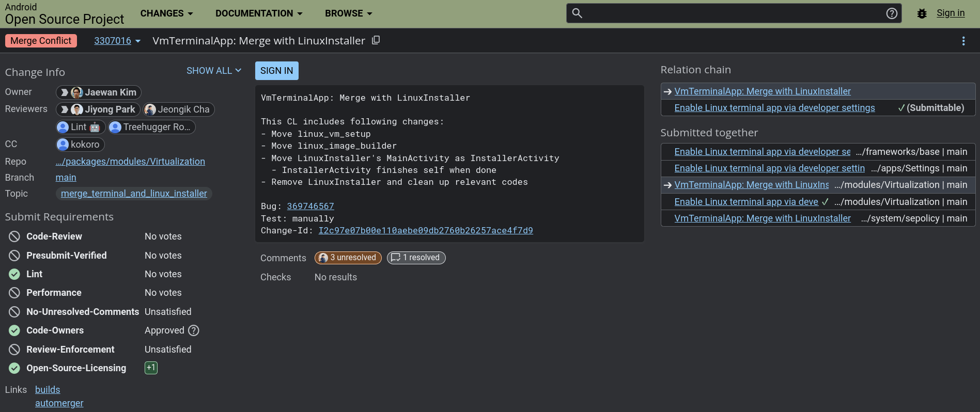The height and width of the screenshot is (412, 980).
Task: Open the automerger link
Action: click(59, 403)
